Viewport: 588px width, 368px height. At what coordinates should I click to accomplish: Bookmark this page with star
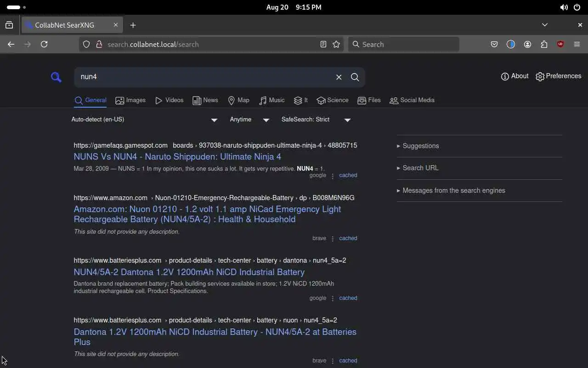coord(336,44)
